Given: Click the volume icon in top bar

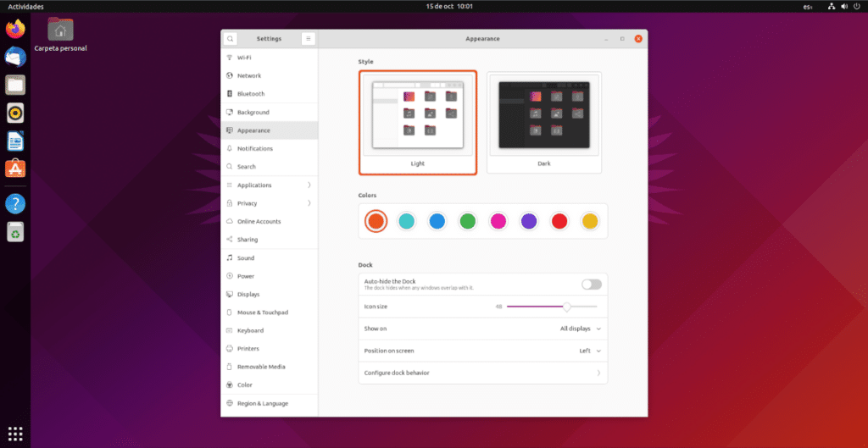Looking at the screenshot, I should [x=844, y=7].
